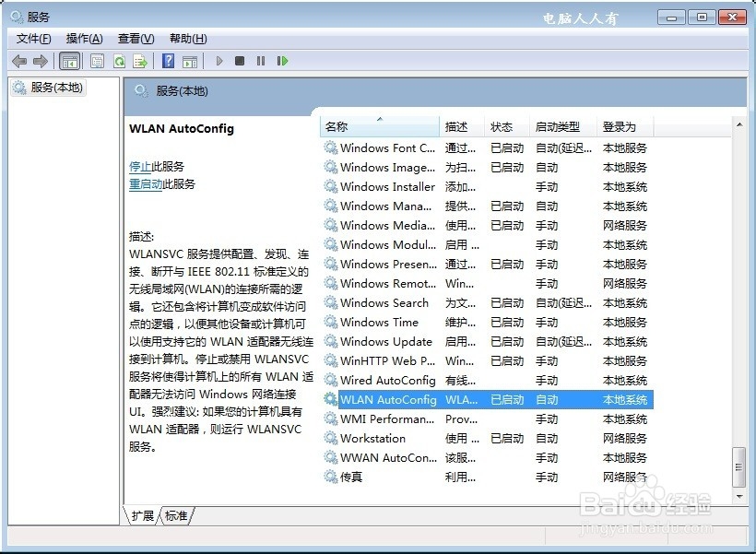756x554 pixels.
Task: Select the Windows Image Acquisition service name
Action: 387,168
